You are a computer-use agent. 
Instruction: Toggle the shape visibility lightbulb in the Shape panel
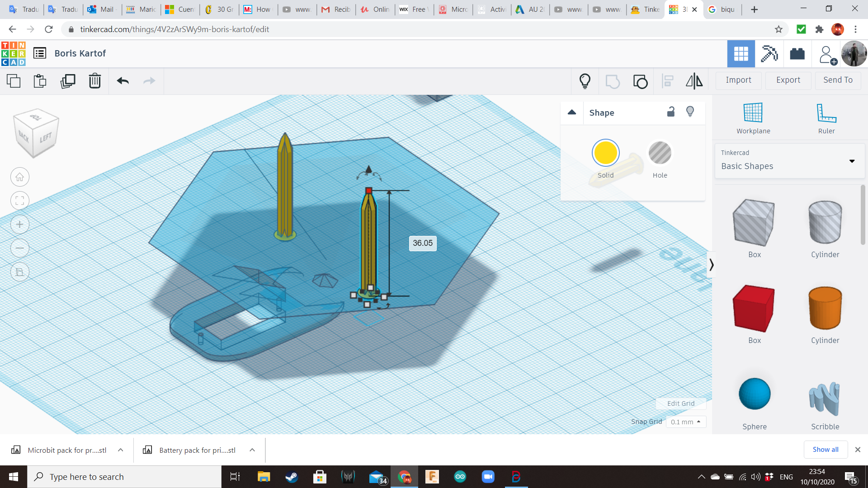click(690, 112)
